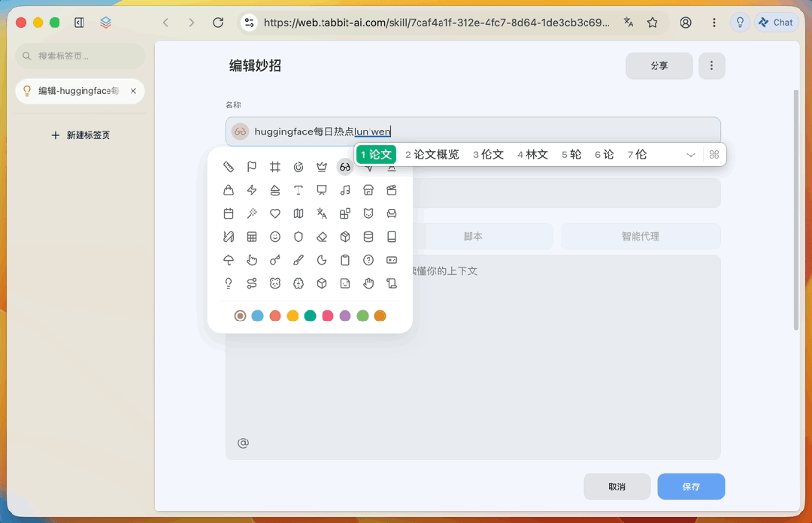Pick the storefront icon
Image resolution: width=812 pixels, height=523 pixels.
pyautogui.click(x=368, y=190)
